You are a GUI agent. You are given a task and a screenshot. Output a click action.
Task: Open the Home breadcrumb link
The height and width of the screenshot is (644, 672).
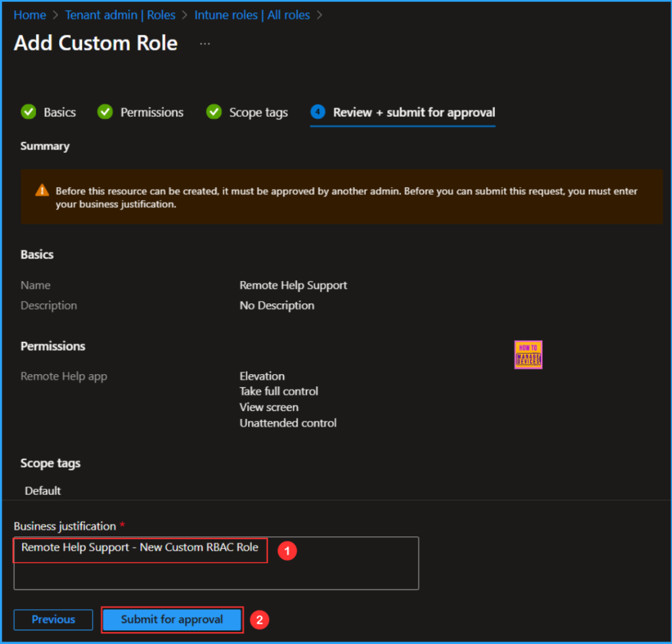tap(30, 15)
